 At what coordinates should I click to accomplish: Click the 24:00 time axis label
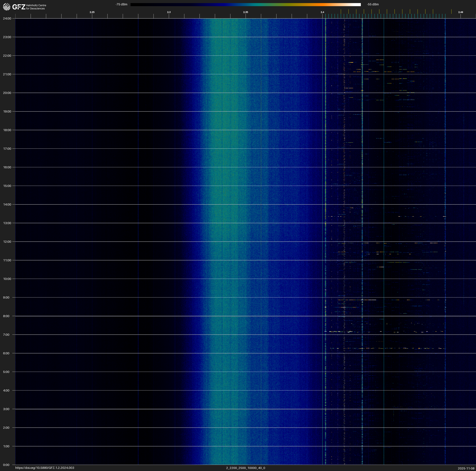pyautogui.click(x=7, y=18)
